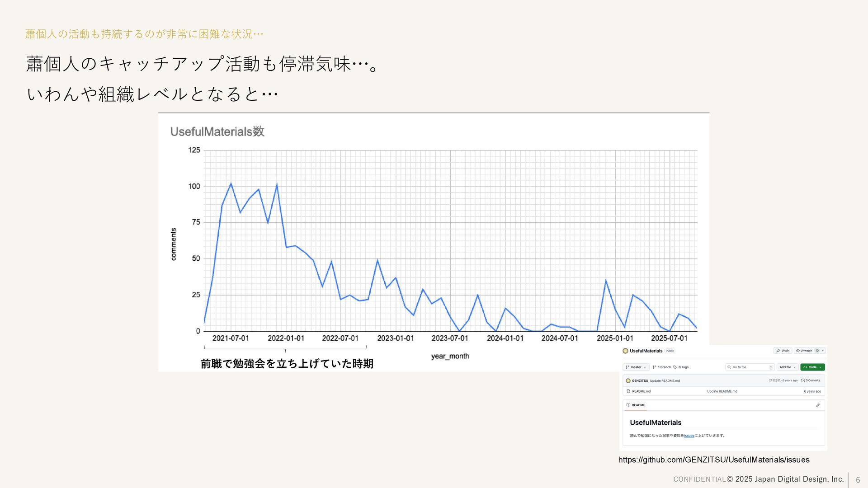Image resolution: width=868 pixels, height=488 pixels.
Task: Open the Unwatch dropdown arrow
Action: [x=823, y=351]
